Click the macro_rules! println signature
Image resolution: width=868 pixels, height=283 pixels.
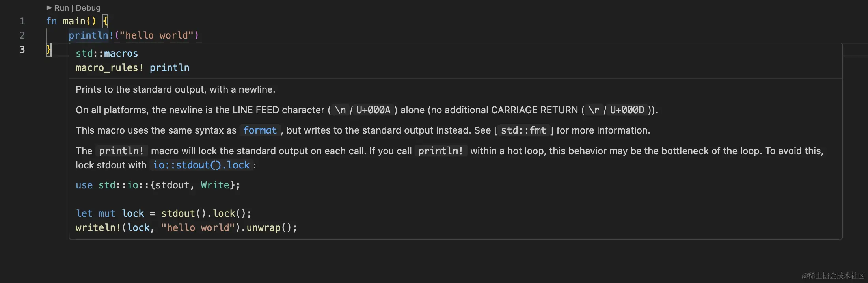tap(132, 68)
